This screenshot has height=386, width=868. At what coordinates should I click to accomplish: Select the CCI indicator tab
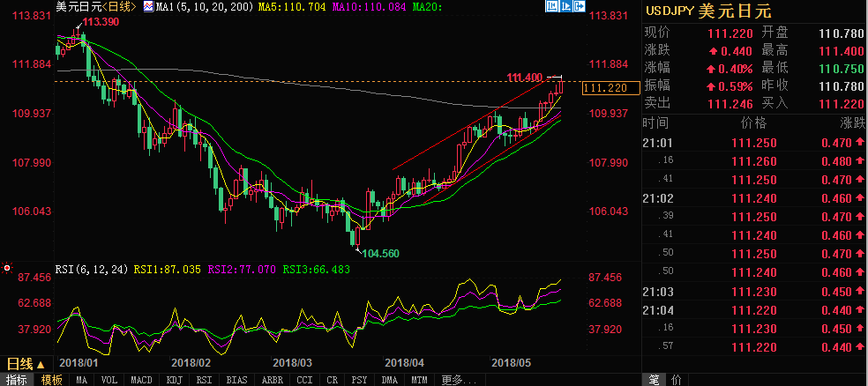click(304, 380)
